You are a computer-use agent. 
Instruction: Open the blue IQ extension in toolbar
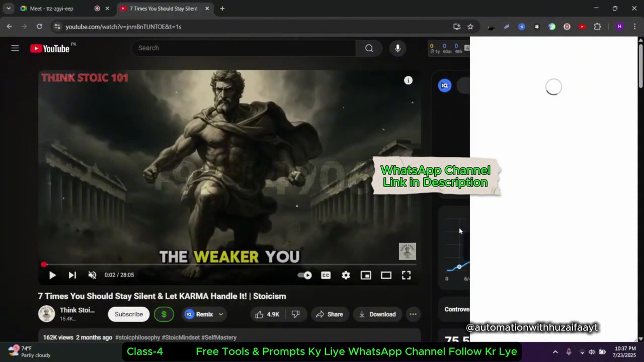click(522, 27)
